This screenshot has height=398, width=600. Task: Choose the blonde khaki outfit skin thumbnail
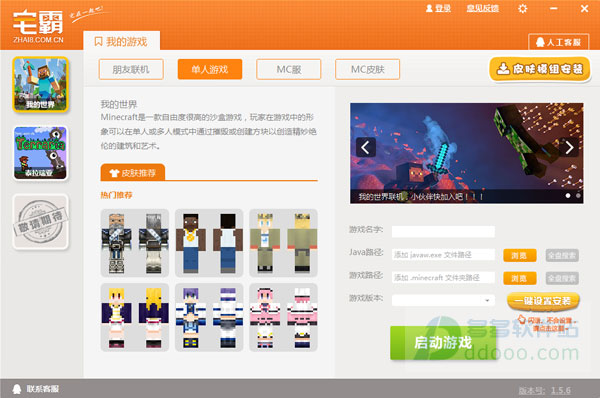coord(283,243)
